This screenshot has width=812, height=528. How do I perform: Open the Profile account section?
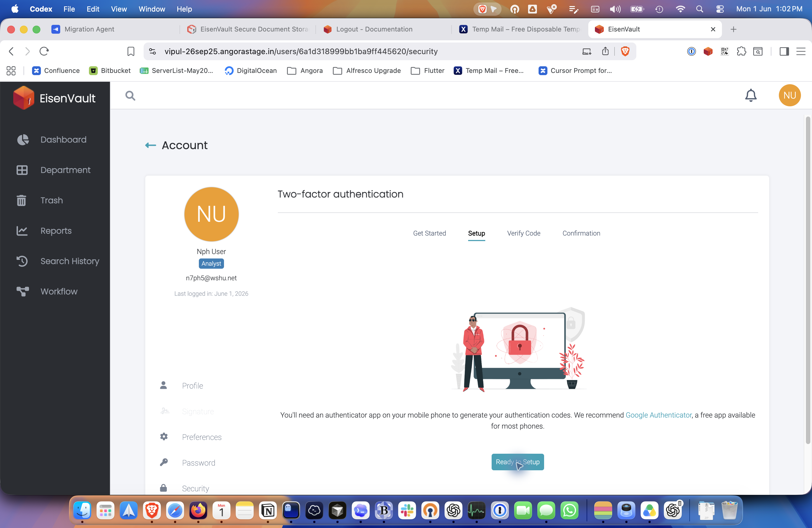(x=181, y=386)
